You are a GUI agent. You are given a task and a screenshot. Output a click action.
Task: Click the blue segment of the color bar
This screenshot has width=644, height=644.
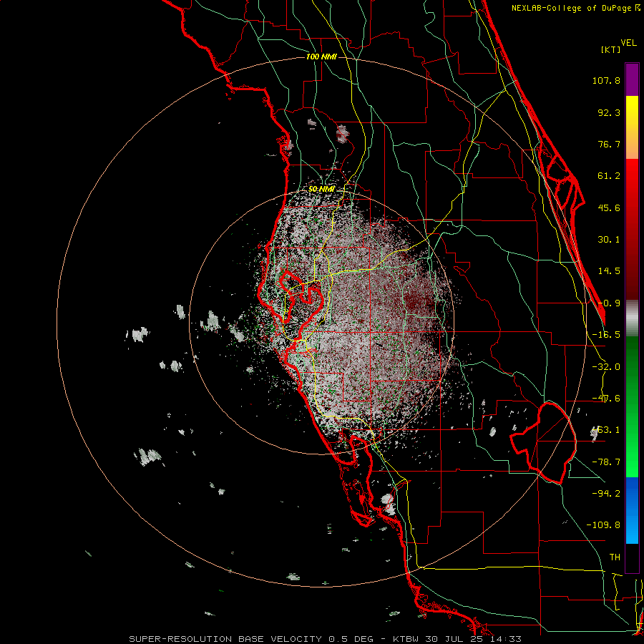pos(632,510)
